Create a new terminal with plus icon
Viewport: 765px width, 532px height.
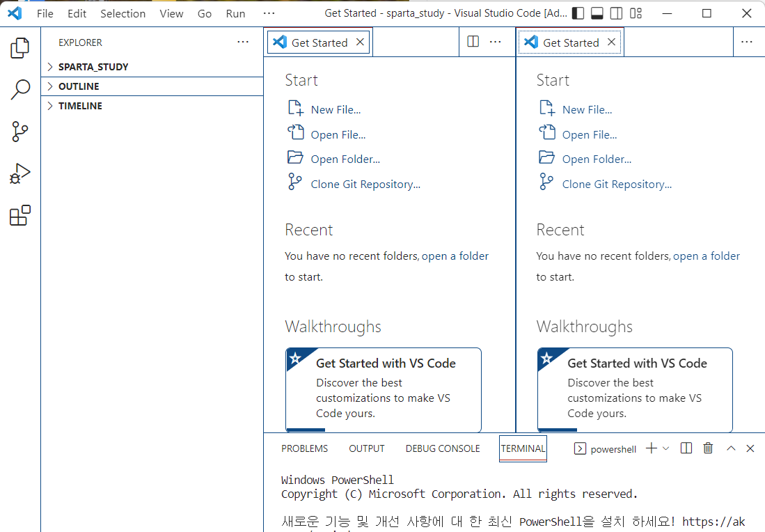(x=652, y=448)
